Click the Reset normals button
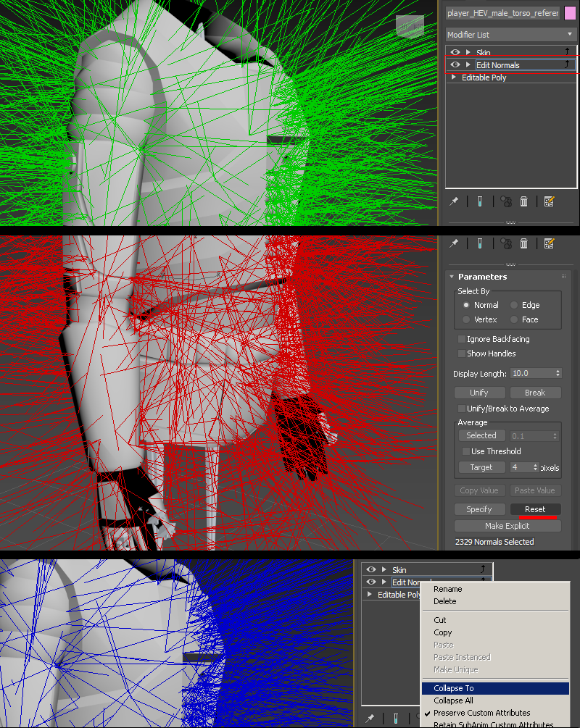Image resolution: width=580 pixels, height=728 pixels. (535, 509)
